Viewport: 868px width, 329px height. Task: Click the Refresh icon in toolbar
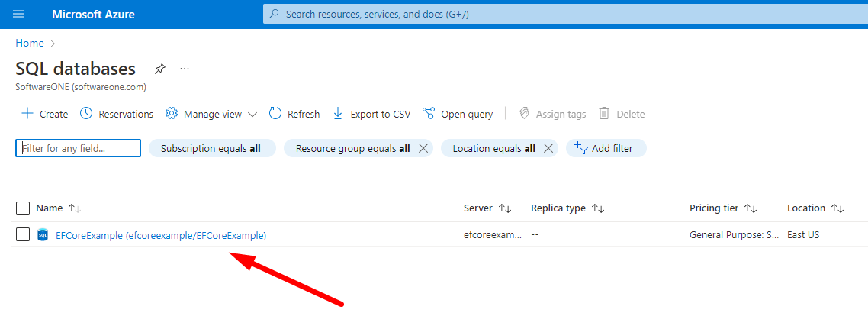point(275,114)
